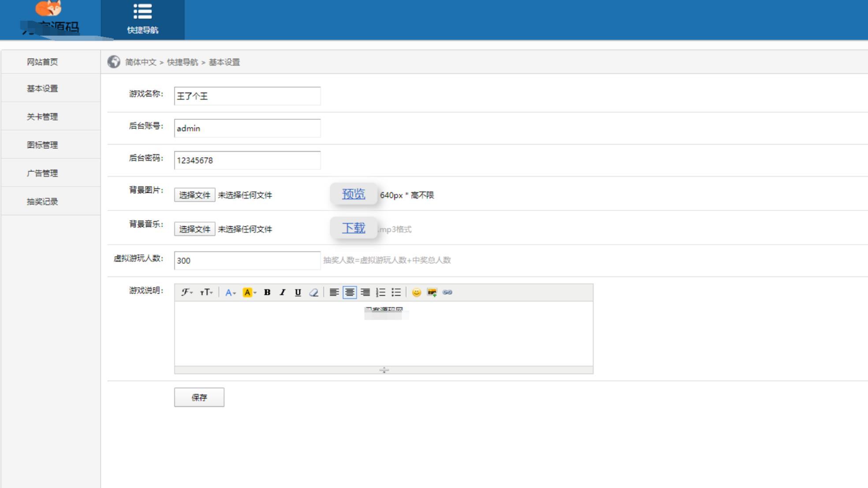
Task: Open the font family dropdown in editor
Action: point(187,292)
